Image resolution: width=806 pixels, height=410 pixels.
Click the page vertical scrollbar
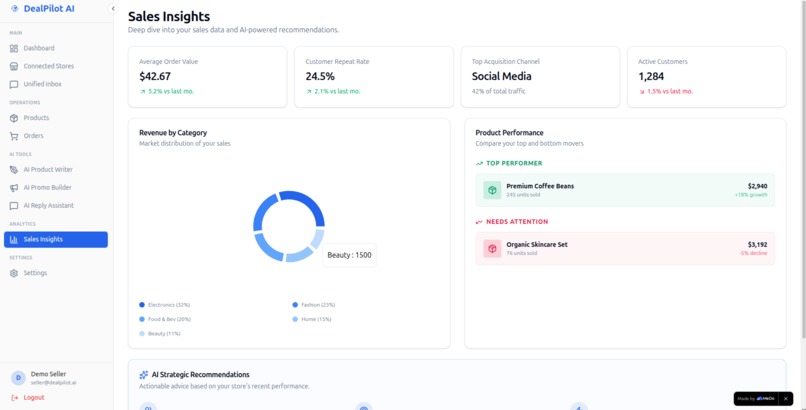803,170
